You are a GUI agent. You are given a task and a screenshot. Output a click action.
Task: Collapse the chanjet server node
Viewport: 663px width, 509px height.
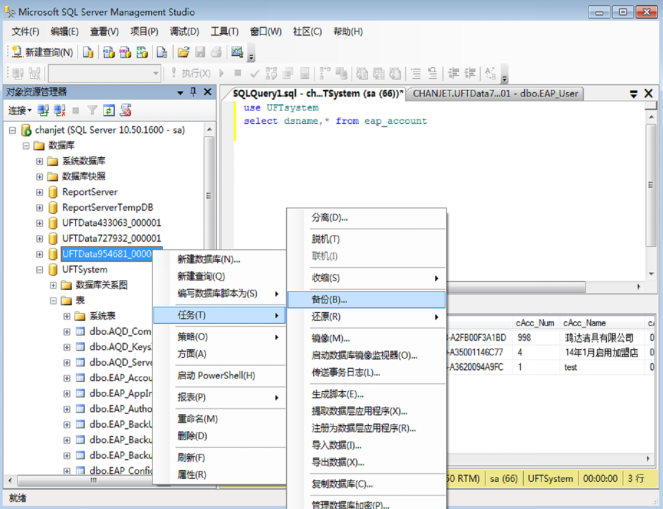pyautogui.click(x=12, y=130)
